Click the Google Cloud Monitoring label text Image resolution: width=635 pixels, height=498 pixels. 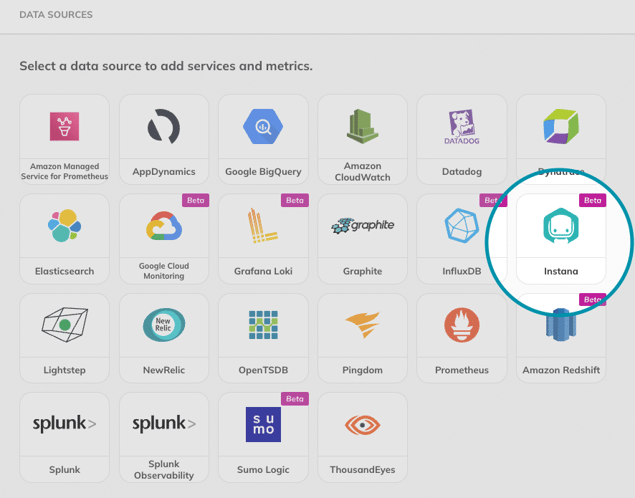coord(164,271)
